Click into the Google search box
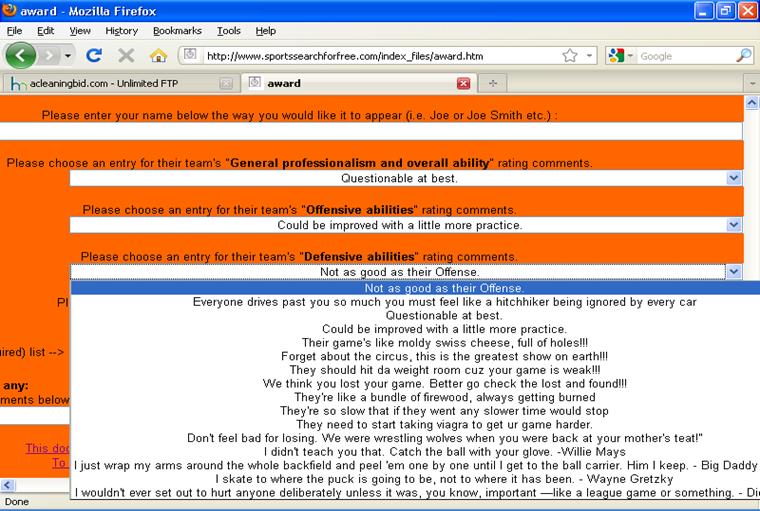 [x=685, y=56]
